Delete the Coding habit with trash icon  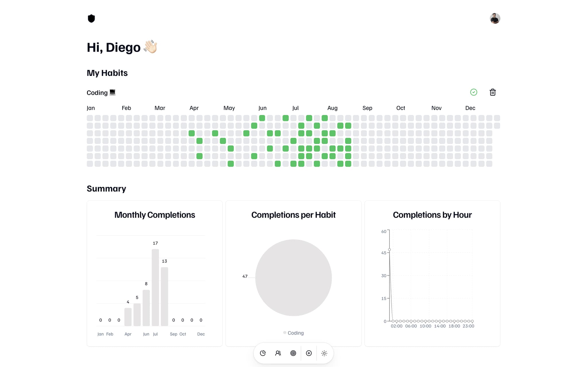pos(492,92)
